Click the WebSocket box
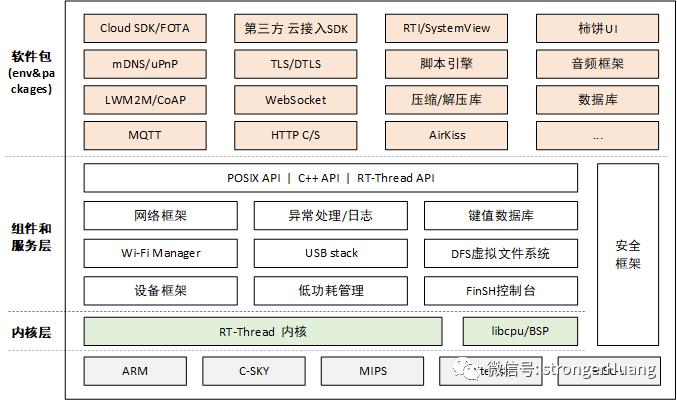Viewport: 677px width, 400px height. tap(296, 100)
